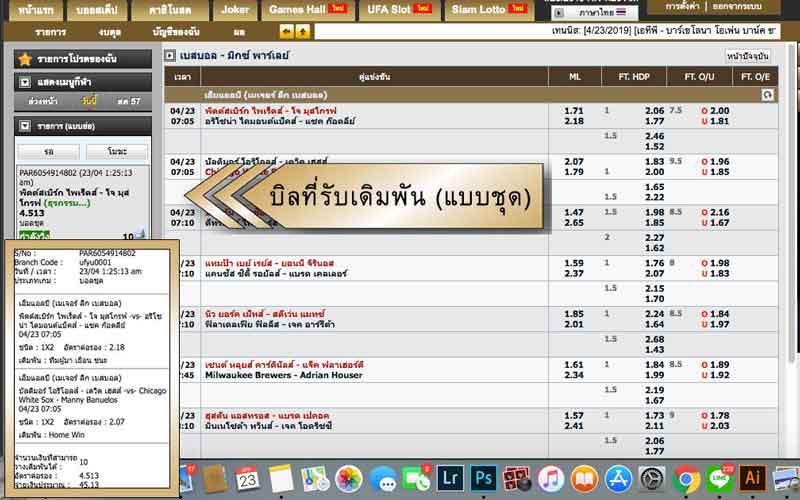Open the บอลสเต็ป tab
Viewport: 800px width, 500px height.
pos(97,10)
